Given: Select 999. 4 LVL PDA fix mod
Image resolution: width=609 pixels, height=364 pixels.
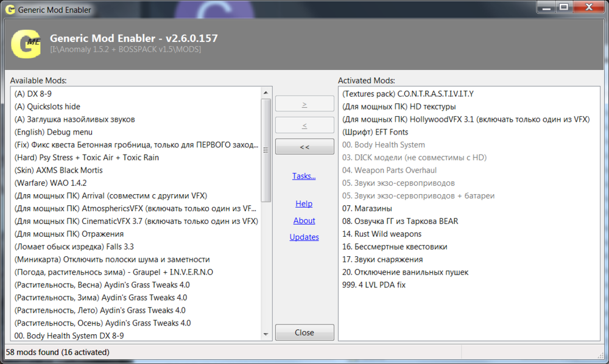Looking at the screenshot, I should (373, 285).
